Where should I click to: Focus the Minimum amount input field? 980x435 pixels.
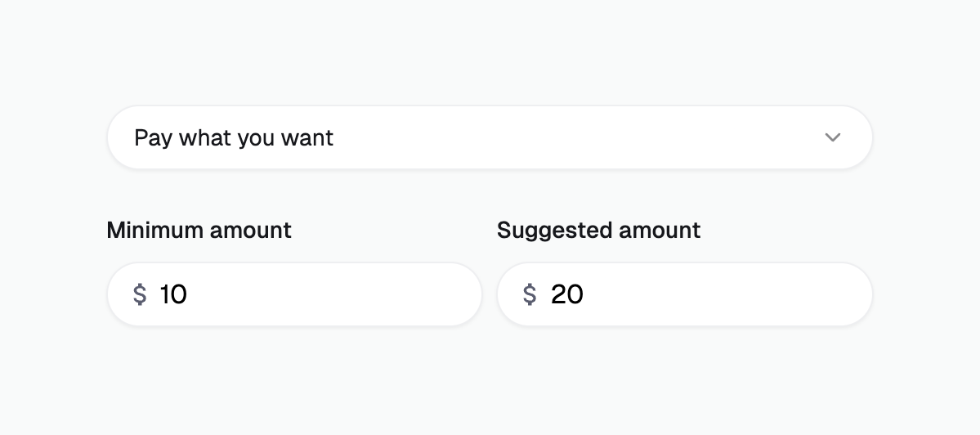[x=294, y=294]
